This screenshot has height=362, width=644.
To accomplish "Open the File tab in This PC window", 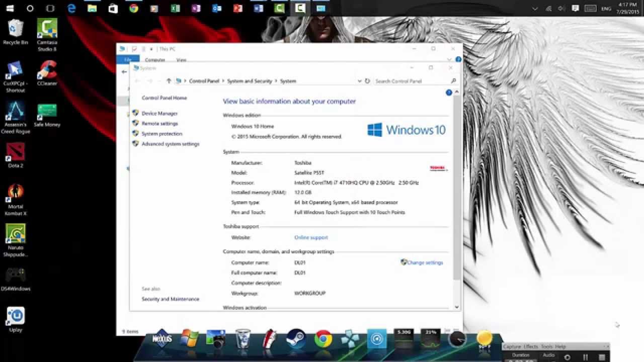I will pos(128,60).
